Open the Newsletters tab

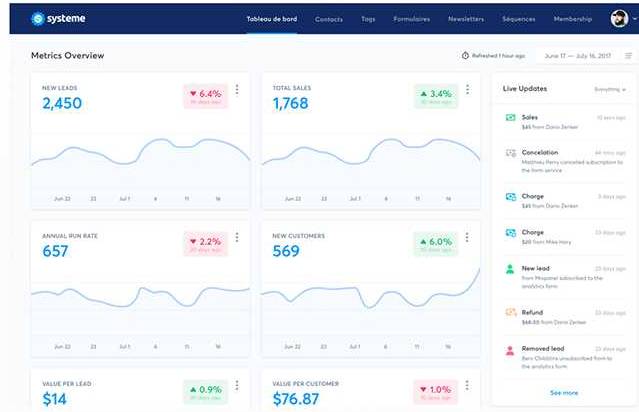(x=466, y=19)
